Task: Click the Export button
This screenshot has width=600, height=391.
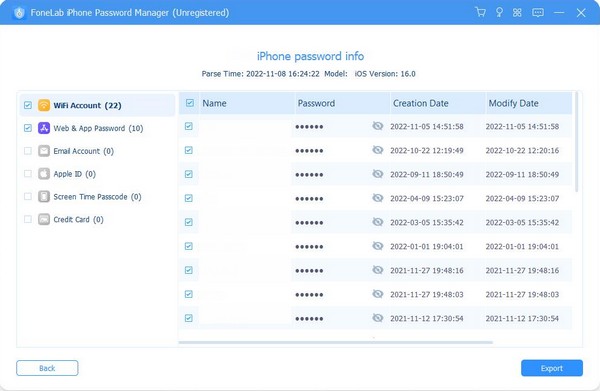Action: (551, 368)
